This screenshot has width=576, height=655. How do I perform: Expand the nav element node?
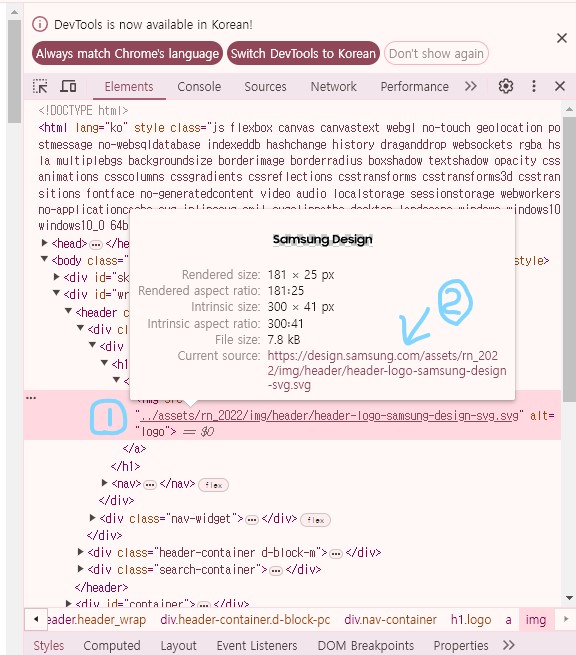[x=104, y=483]
